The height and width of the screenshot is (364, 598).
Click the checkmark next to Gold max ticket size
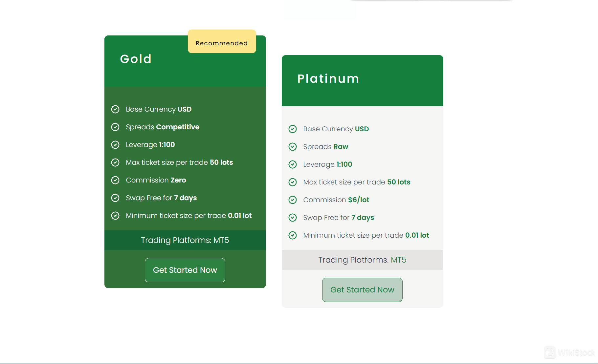click(x=116, y=162)
